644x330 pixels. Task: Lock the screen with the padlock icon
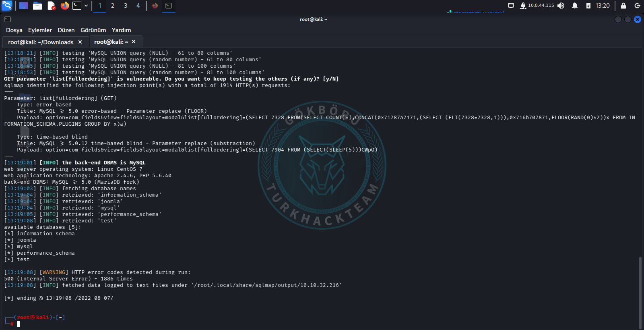(623, 6)
